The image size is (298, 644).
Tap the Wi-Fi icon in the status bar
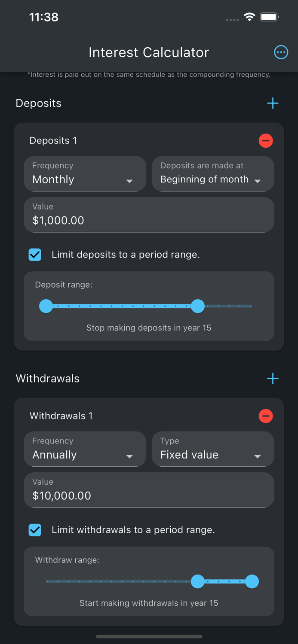(250, 18)
